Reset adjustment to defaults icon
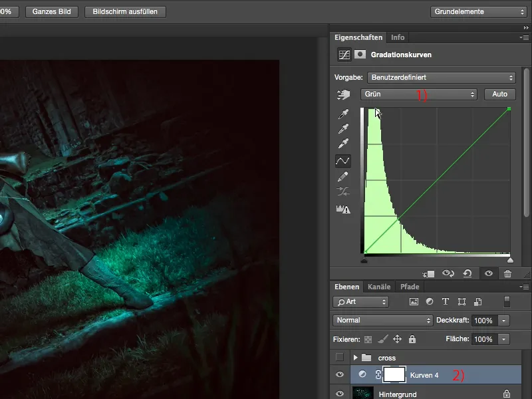 [467, 273]
